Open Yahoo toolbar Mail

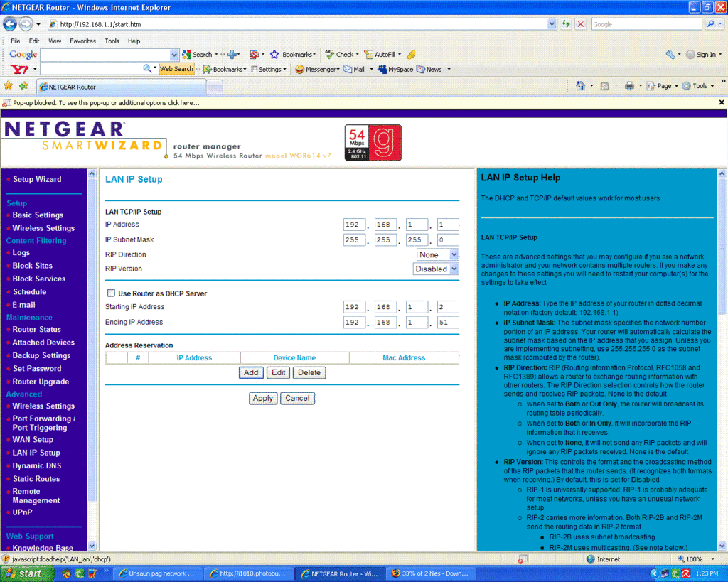click(354, 69)
